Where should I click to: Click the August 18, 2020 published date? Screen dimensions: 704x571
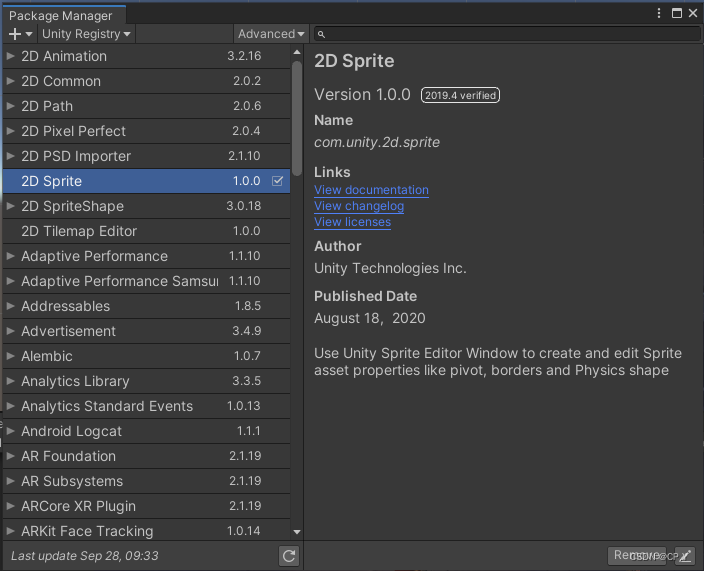(x=370, y=318)
